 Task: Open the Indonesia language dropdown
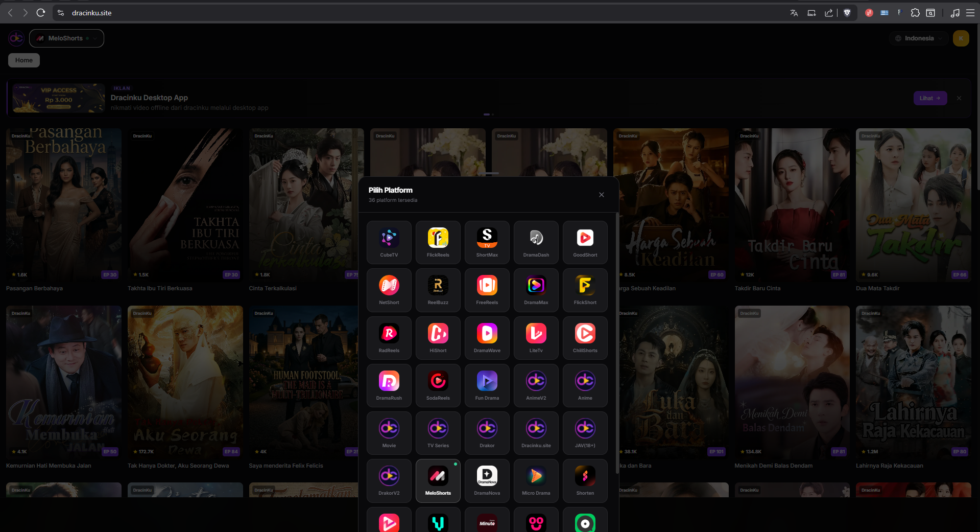[x=919, y=38]
